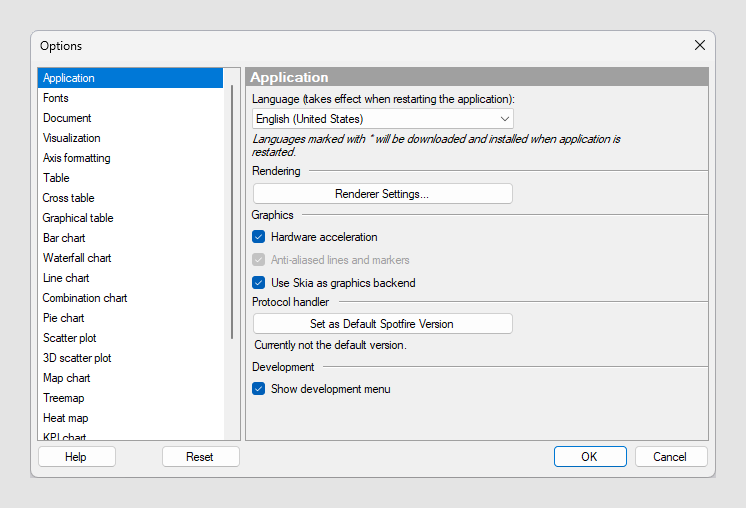Screen dimensions: 746x508
Task: Select Fonts in the category list
Action: point(56,98)
